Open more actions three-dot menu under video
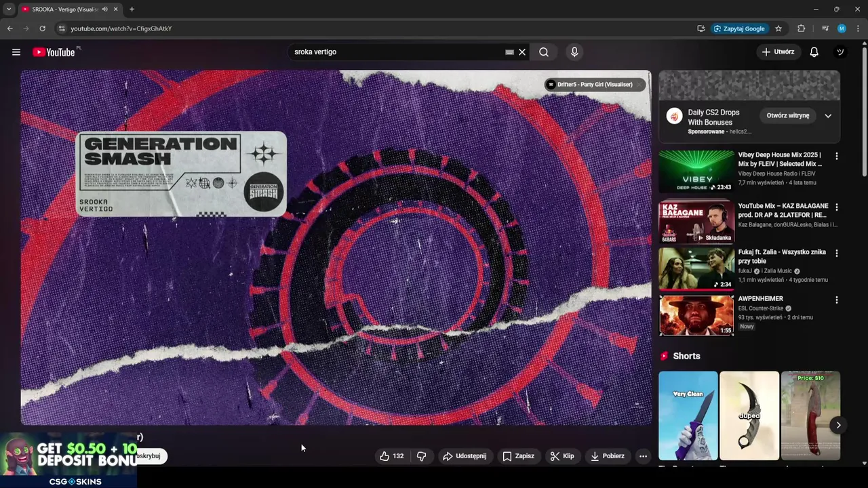This screenshot has height=488, width=868. [643, 456]
